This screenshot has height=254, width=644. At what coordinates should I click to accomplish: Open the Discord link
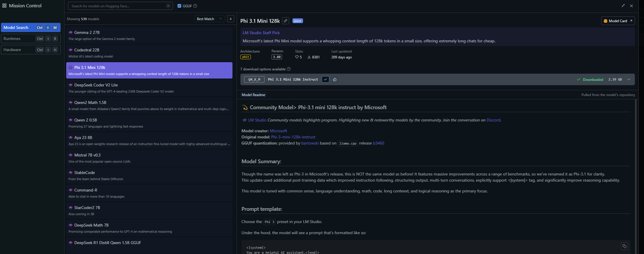click(493, 120)
